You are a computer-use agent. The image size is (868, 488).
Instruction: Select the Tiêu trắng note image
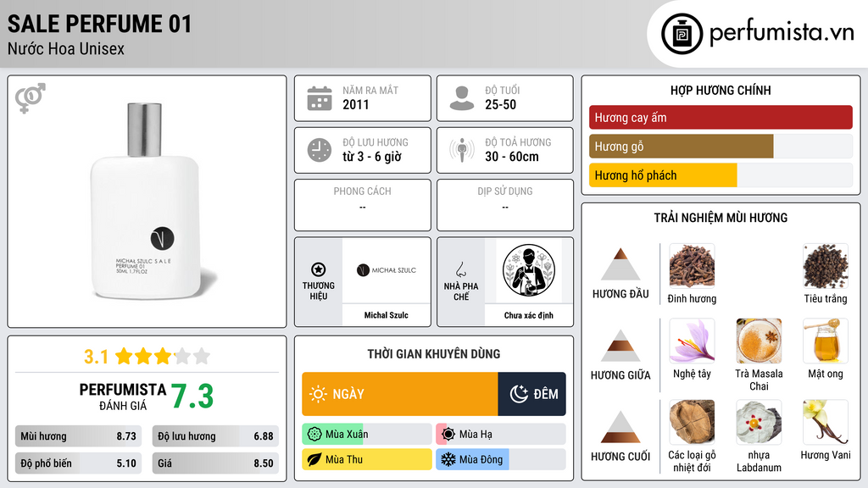[x=826, y=266]
